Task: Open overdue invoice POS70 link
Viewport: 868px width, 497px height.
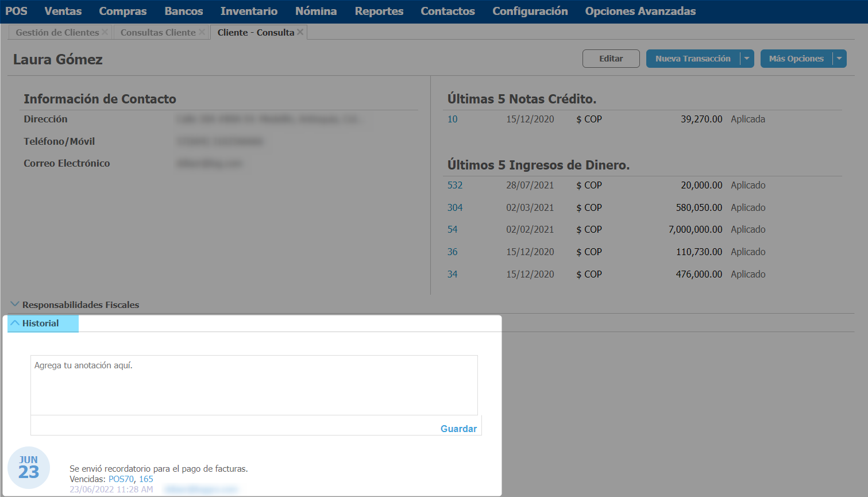Action: coord(121,479)
